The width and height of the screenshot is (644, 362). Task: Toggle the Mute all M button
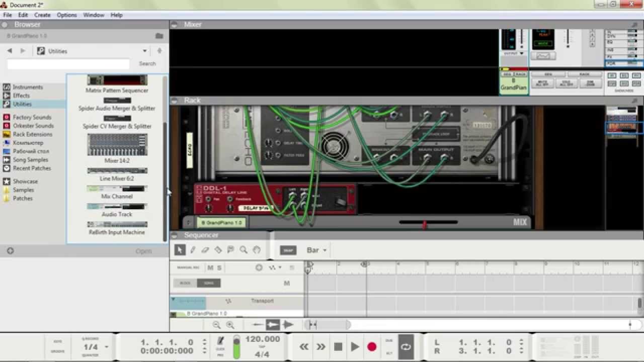(210, 267)
